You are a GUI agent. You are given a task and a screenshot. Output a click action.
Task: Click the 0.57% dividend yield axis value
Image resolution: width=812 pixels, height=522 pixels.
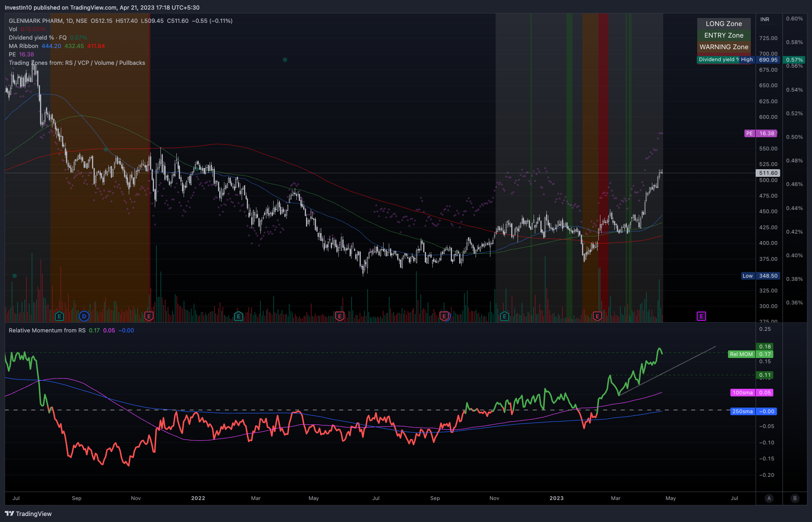point(794,60)
